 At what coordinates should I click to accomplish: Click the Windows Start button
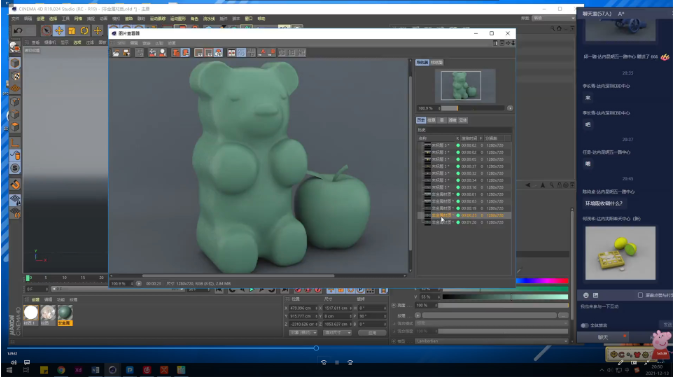point(9,370)
